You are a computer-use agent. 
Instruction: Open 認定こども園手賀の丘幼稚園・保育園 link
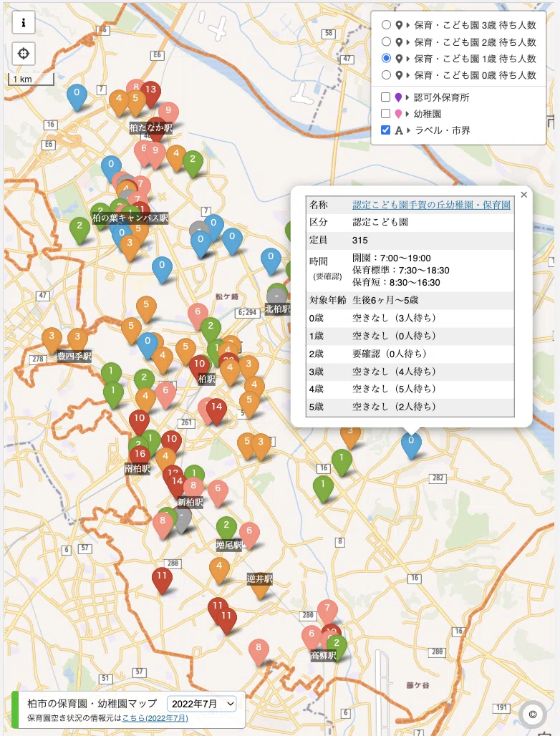point(431,205)
